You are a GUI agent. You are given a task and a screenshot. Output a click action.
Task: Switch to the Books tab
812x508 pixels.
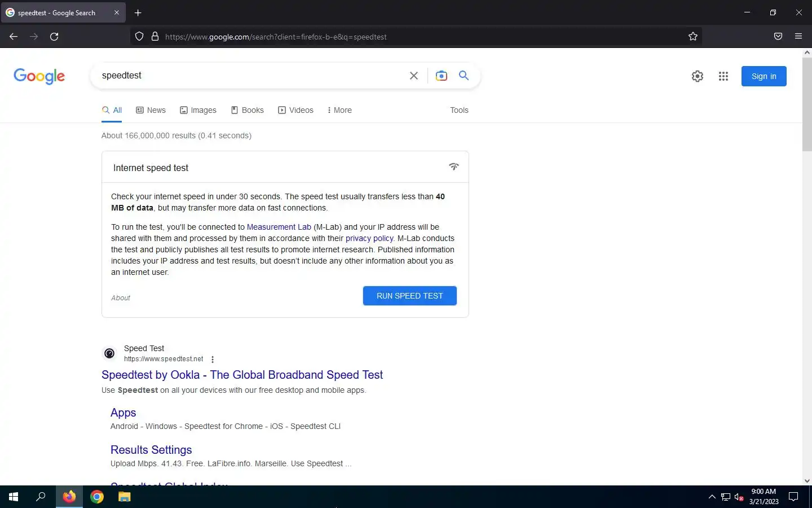click(x=247, y=110)
